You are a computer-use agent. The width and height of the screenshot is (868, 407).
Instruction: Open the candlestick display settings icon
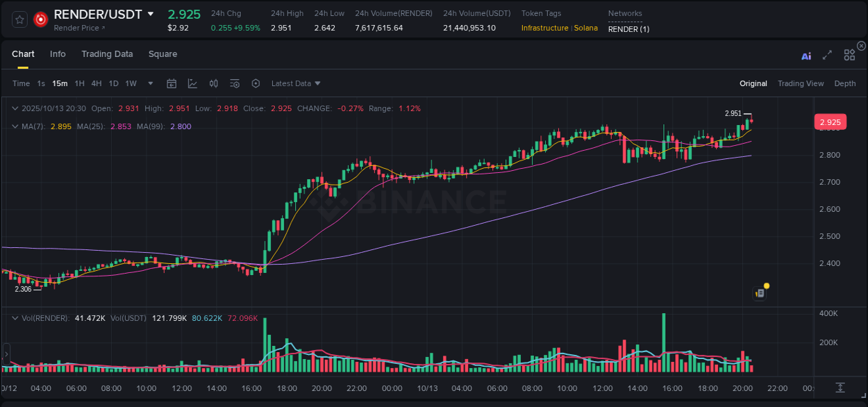click(213, 83)
